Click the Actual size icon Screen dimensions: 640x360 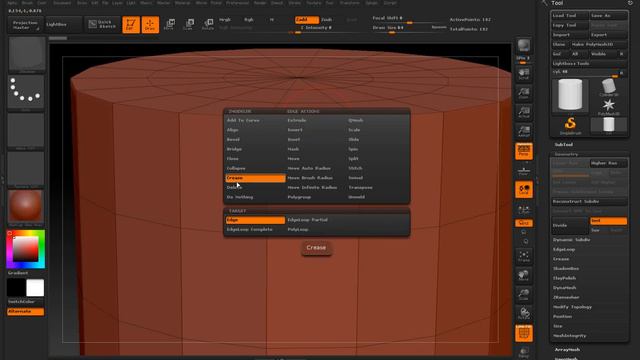point(524,112)
